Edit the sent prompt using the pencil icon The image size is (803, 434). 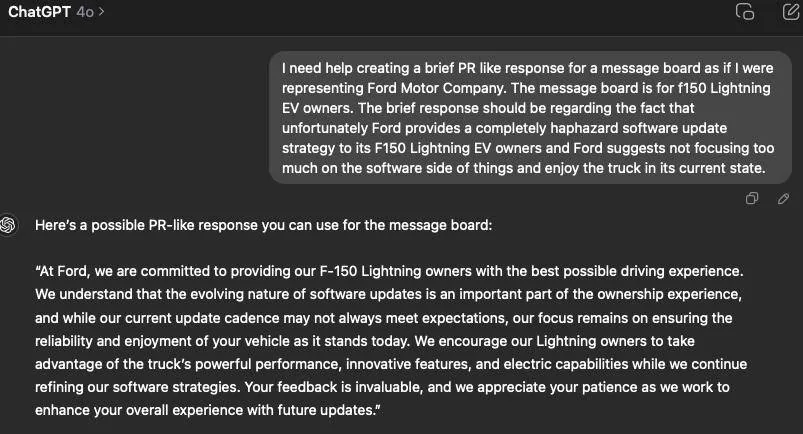[x=783, y=198]
